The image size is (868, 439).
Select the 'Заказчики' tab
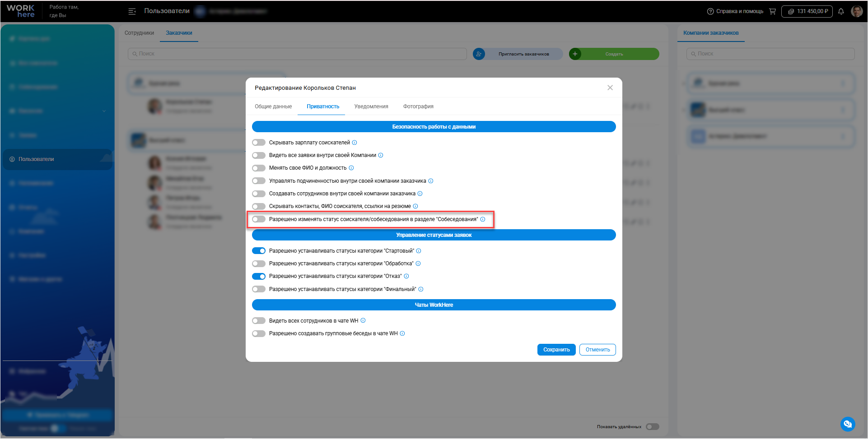(179, 33)
